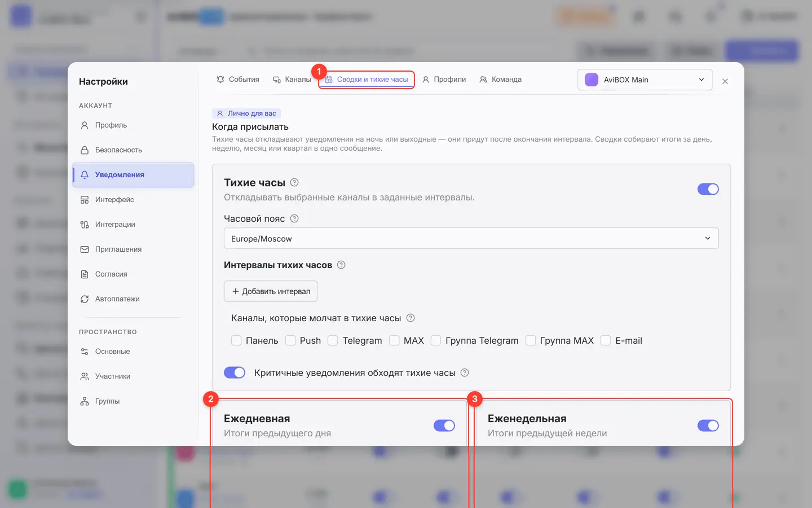Screen dimensions: 812x508
Task: Open the Команда tab
Action: click(x=501, y=80)
